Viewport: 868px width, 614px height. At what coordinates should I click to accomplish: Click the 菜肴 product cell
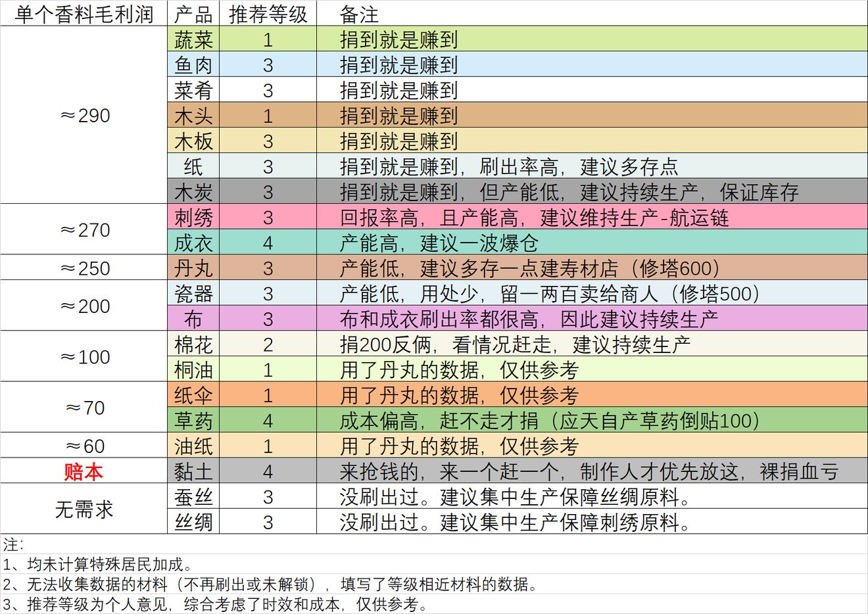coord(193,90)
